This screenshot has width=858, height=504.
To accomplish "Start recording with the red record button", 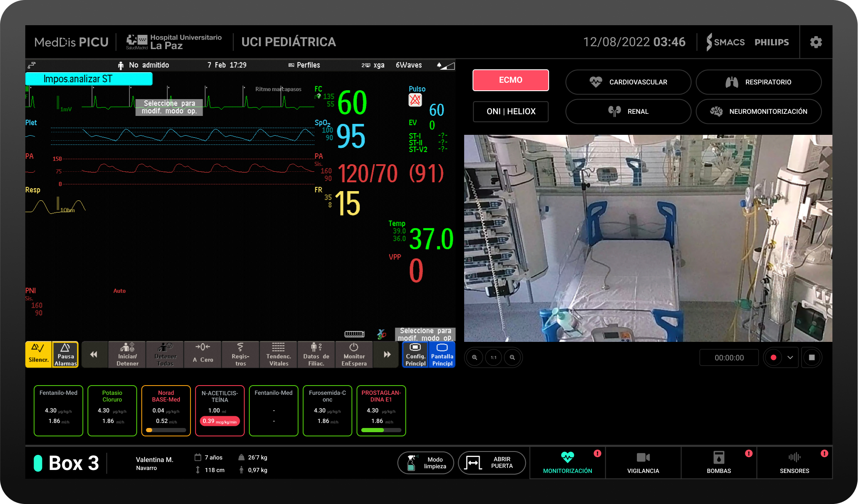I will pos(773,357).
